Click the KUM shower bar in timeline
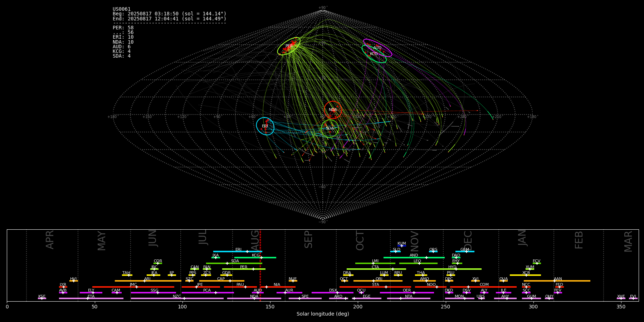The image size is (644, 322). click(x=402, y=246)
